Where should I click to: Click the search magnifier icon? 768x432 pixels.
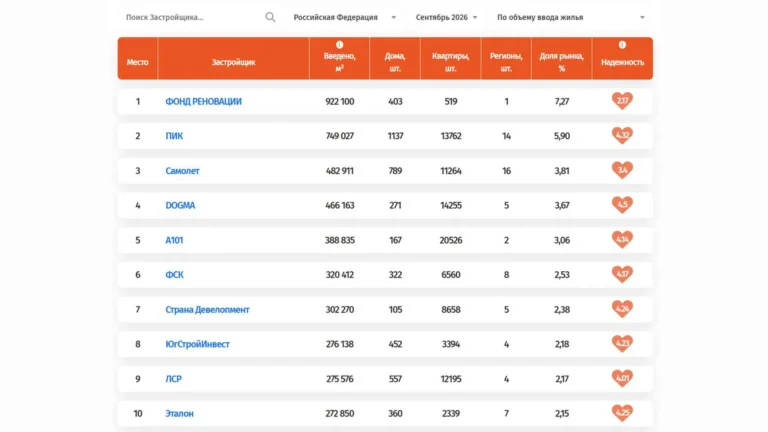click(x=270, y=17)
